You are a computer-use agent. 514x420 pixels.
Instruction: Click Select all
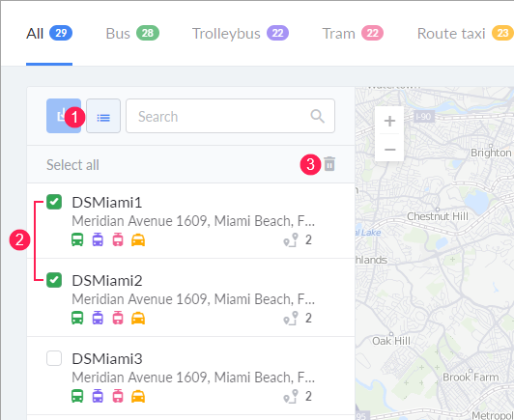tap(72, 165)
